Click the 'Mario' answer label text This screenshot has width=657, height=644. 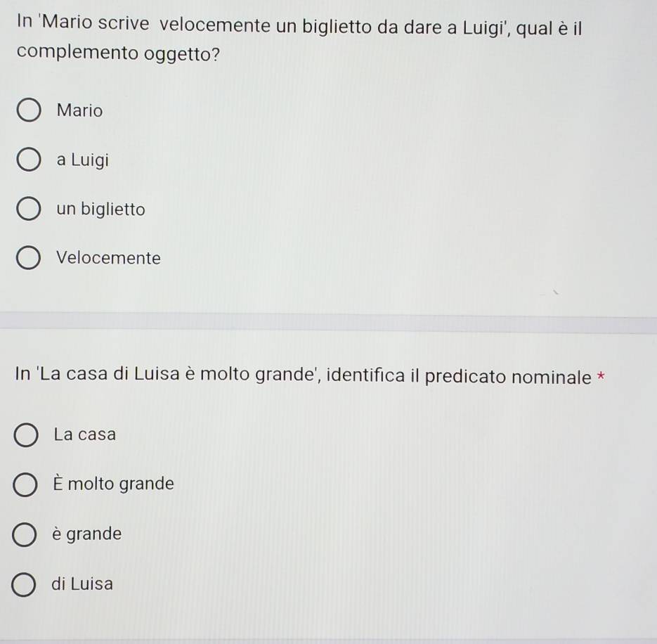[x=79, y=110]
